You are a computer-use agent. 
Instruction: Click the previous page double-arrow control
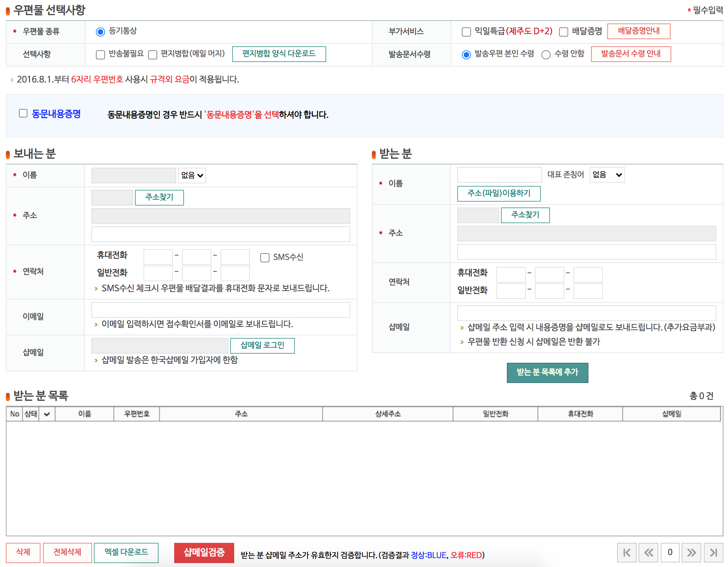point(649,552)
